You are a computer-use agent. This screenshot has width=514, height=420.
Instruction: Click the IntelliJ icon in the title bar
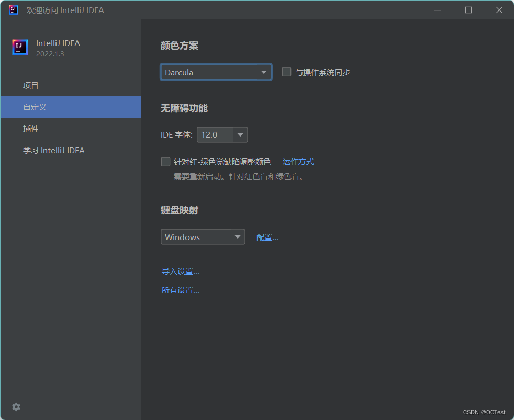[14, 10]
